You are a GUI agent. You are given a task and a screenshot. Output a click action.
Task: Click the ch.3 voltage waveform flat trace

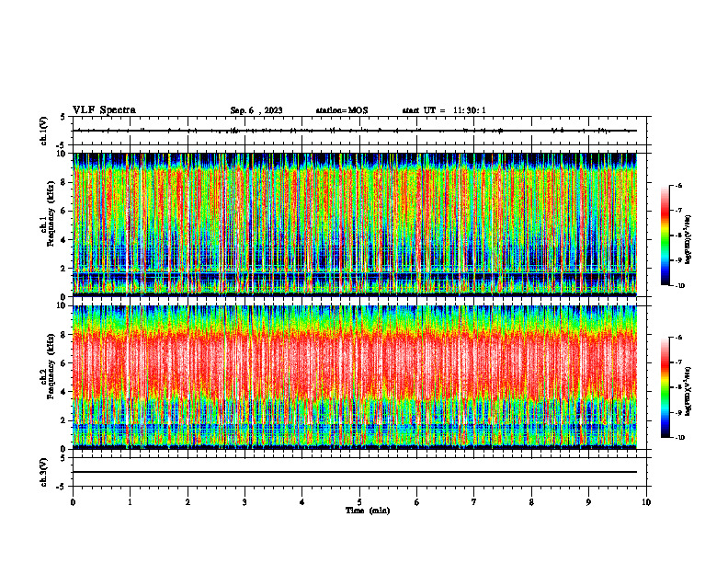click(x=355, y=472)
